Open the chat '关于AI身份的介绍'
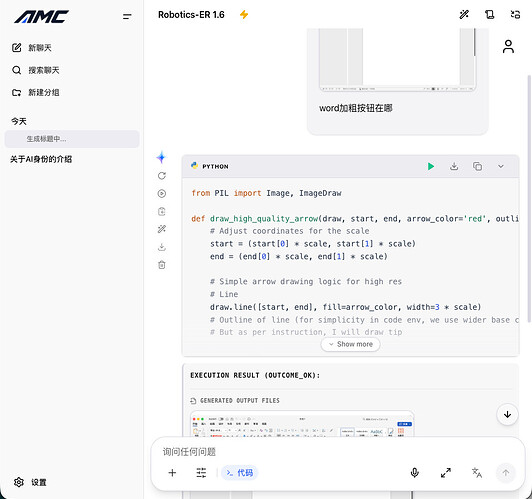Viewport: 532px width, 499px height. coord(41,159)
